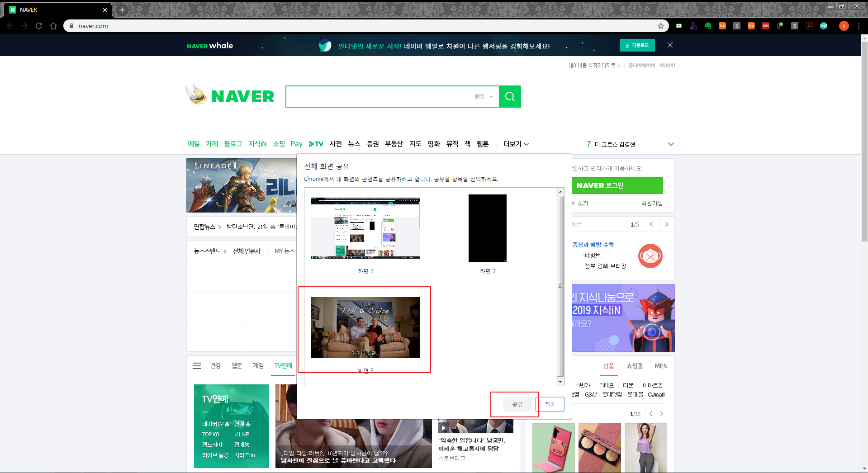Open the red CORS extension icon
868x473 pixels.
tap(766, 26)
